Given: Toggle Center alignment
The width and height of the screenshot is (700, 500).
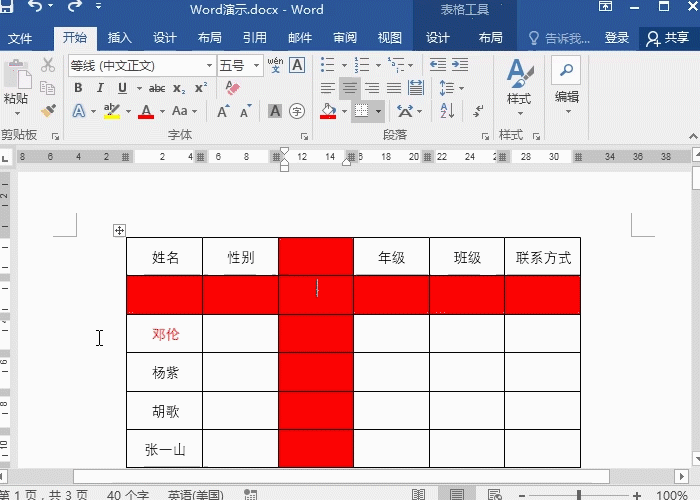Looking at the screenshot, I should point(350,88).
